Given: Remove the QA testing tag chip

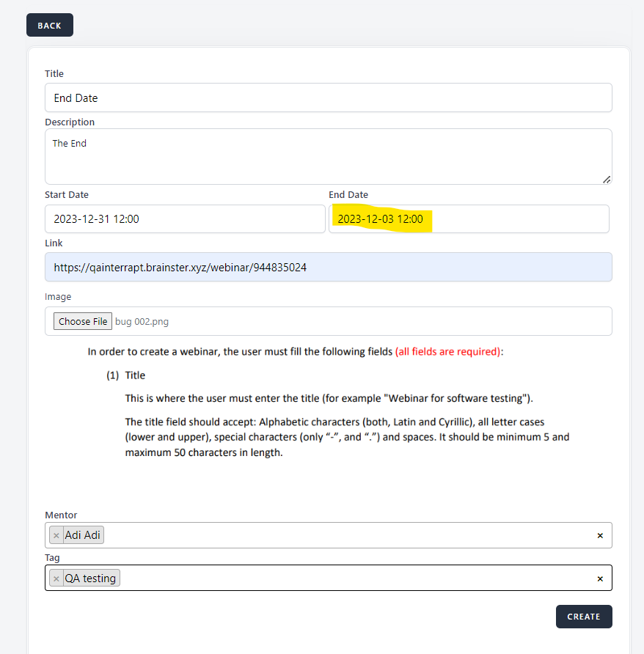Looking at the screenshot, I should (x=56, y=578).
